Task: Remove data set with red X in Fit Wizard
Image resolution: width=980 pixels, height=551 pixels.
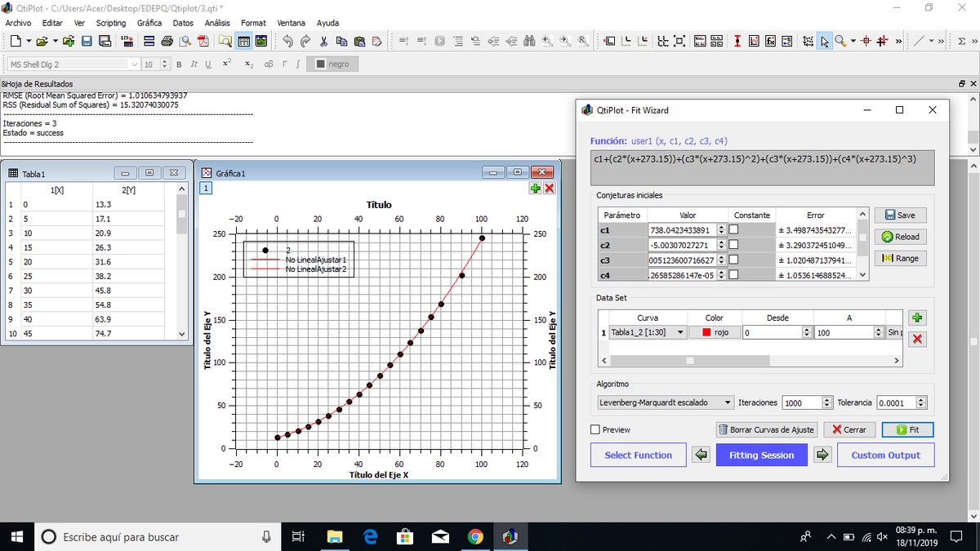Action: click(x=918, y=339)
